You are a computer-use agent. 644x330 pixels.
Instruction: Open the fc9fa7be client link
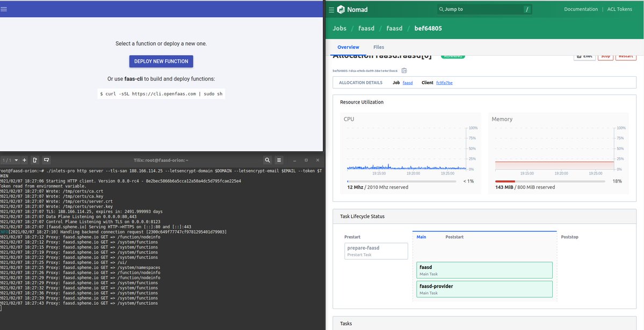[444, 83]
